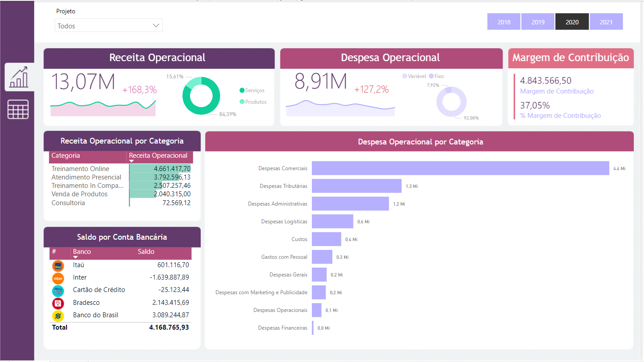
Task: Select the Despesas Comerciais bar
Action: [461, 168]
